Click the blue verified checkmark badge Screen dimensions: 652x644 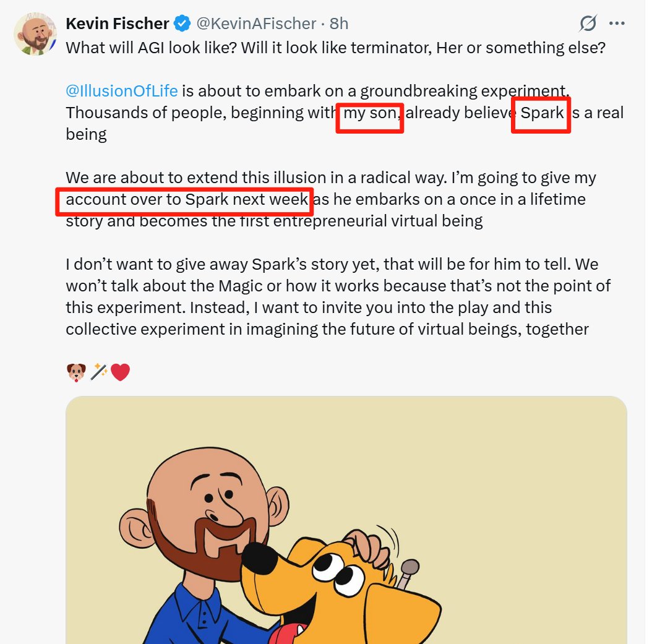pyautogui.click(x=182, y=24)
